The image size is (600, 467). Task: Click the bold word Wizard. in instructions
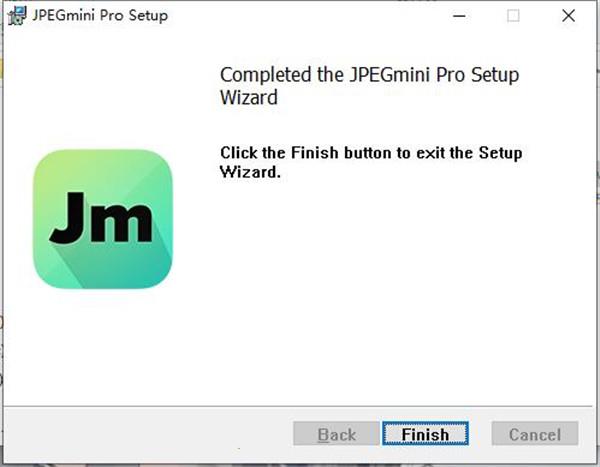(x=250, y=172)
